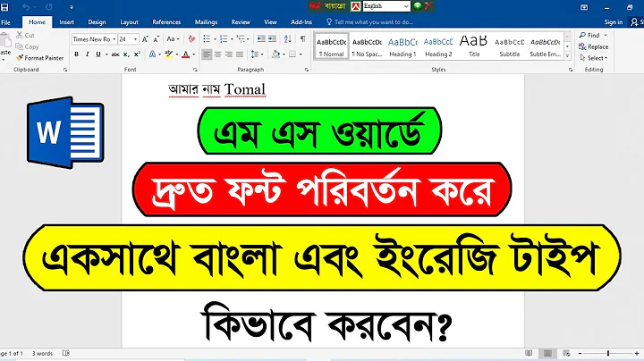Undo the last action
This screenshot has width=644, height=361.
pyautogui.click(x=26, y=7)
